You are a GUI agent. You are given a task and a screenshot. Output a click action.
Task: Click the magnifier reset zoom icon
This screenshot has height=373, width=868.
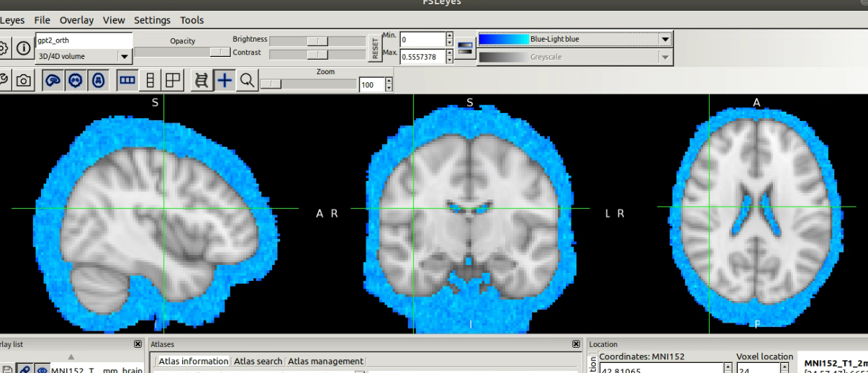(247, 81)
